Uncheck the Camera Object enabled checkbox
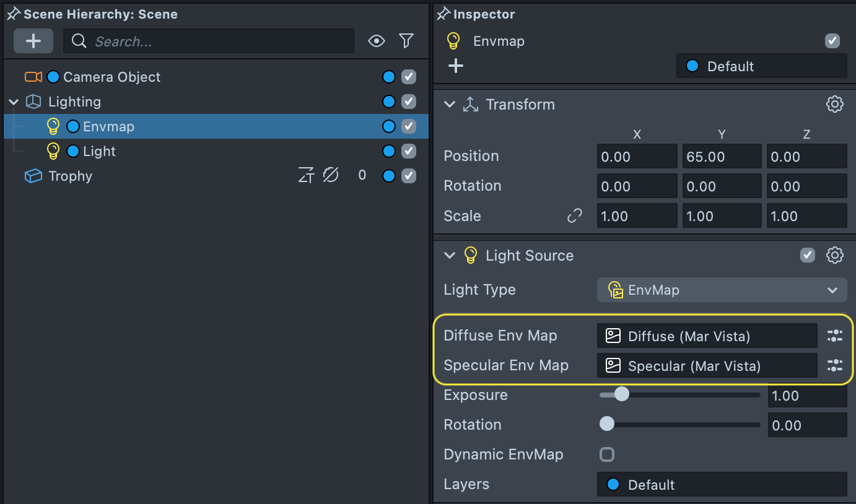This screenshot has width=856, height=504. click(409, 77)
